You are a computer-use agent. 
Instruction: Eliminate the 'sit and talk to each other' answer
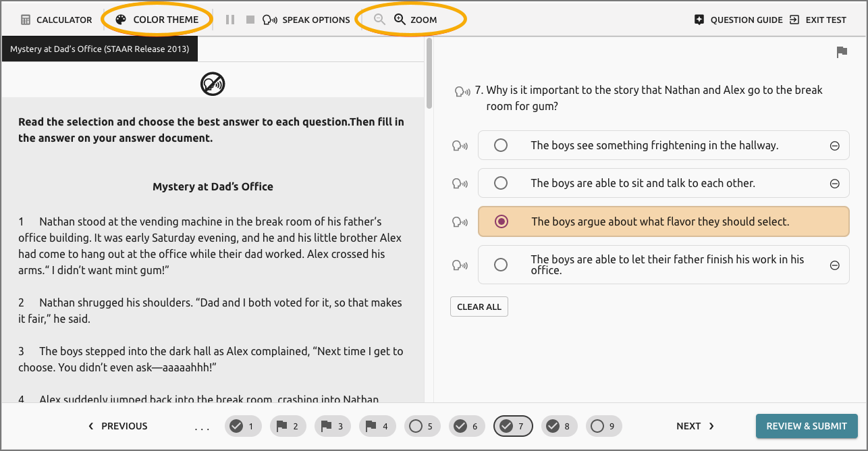click(x=834, y=184)
